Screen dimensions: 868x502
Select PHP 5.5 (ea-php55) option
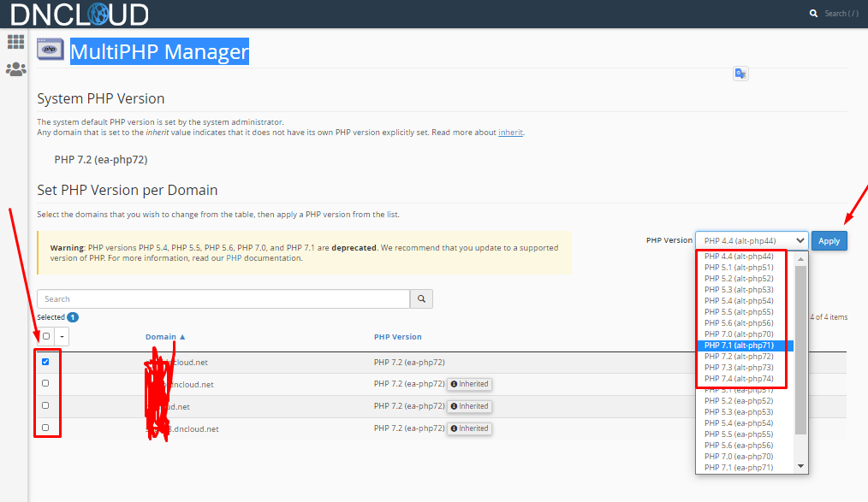[739, 434]
